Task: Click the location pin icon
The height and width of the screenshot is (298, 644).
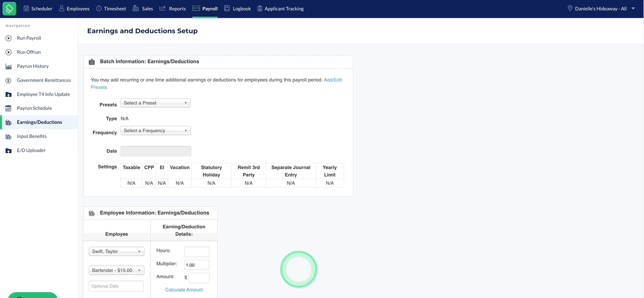Action: point(570,8)
